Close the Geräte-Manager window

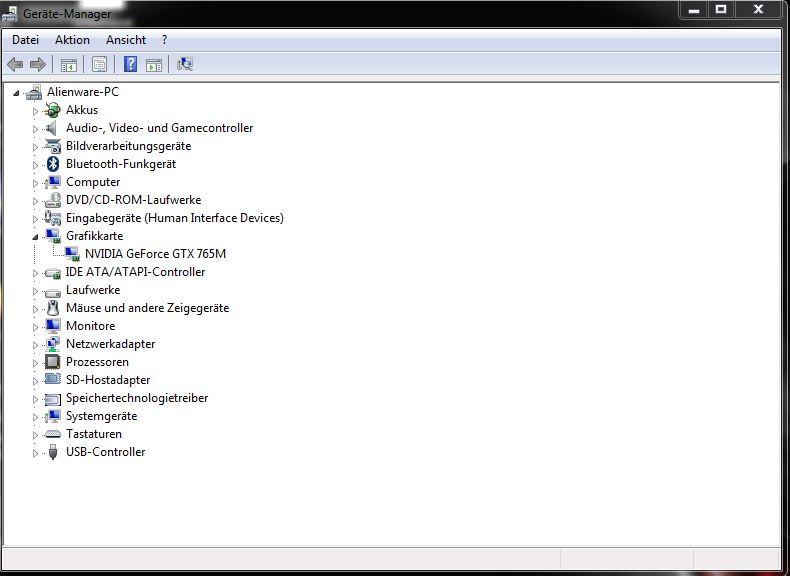758,9
